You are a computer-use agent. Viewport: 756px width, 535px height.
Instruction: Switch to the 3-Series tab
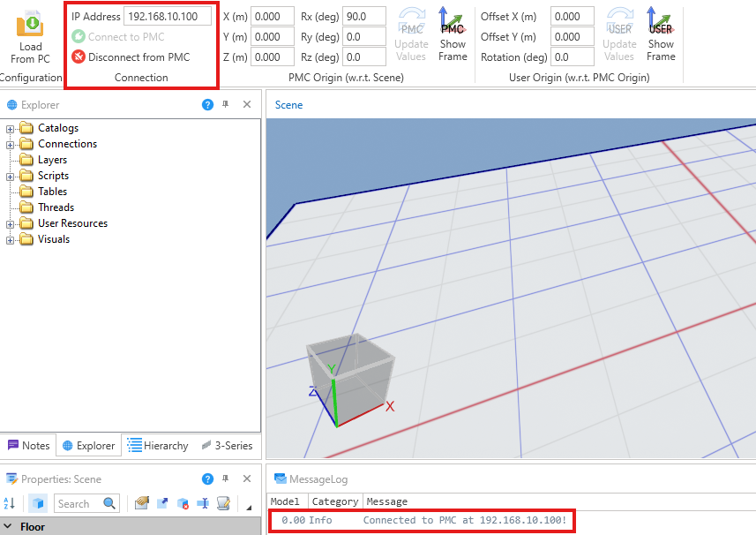pos(228,446)
